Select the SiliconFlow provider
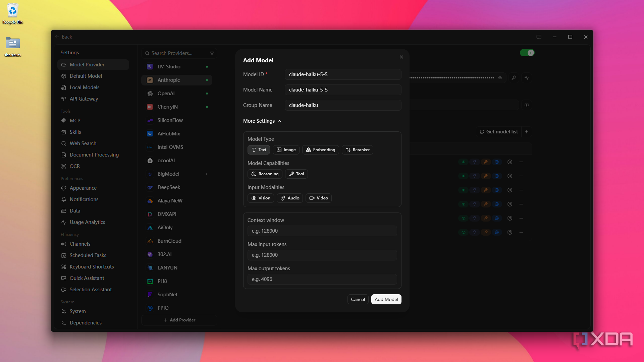Viewport: 644px width, 362px height. pyautogui.click(x=177, y=120)
